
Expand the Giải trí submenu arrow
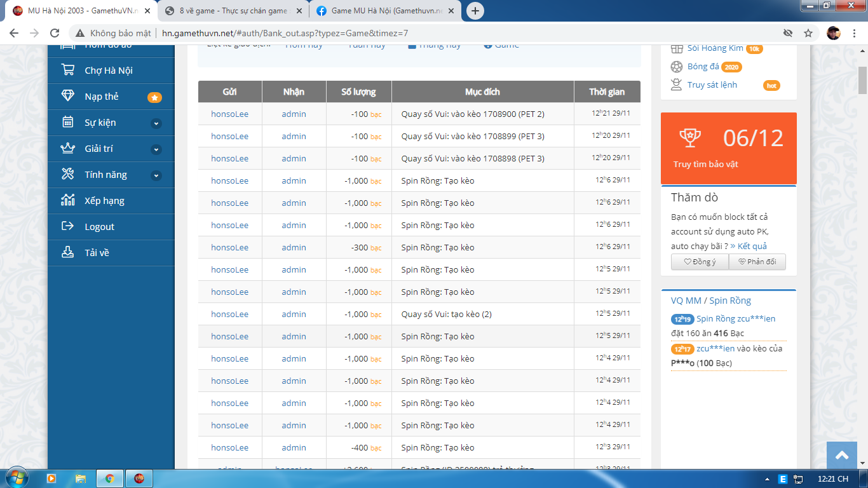(x=156, y=149)
